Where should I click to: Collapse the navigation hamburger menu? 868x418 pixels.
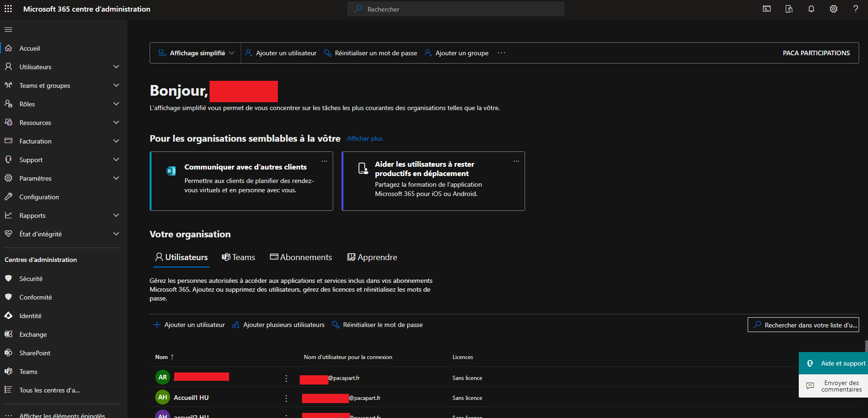[8, 29]
